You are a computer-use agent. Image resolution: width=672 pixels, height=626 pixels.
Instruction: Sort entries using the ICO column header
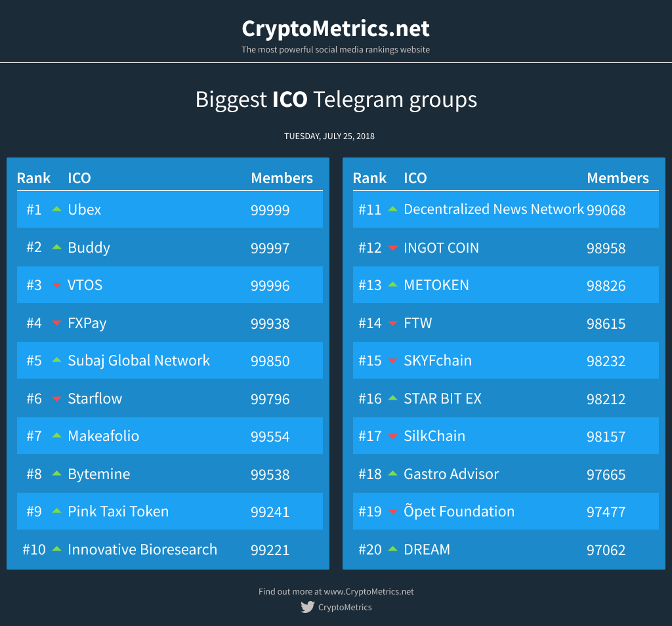(x=77, y=178)
